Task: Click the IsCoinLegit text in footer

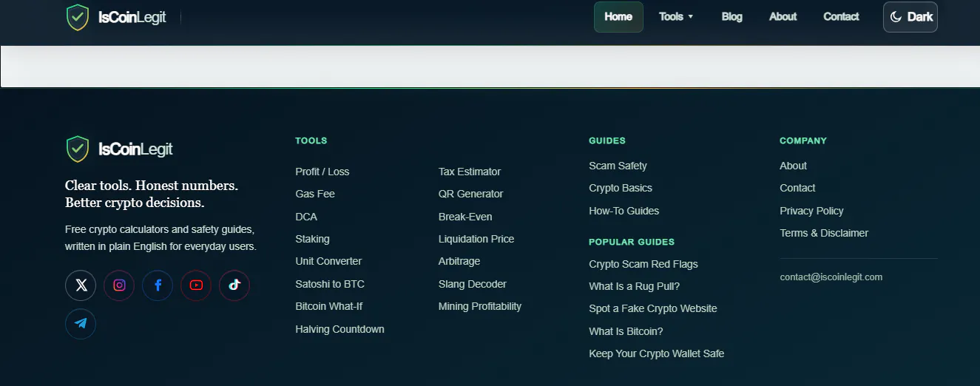Action: tap(135, 149)
